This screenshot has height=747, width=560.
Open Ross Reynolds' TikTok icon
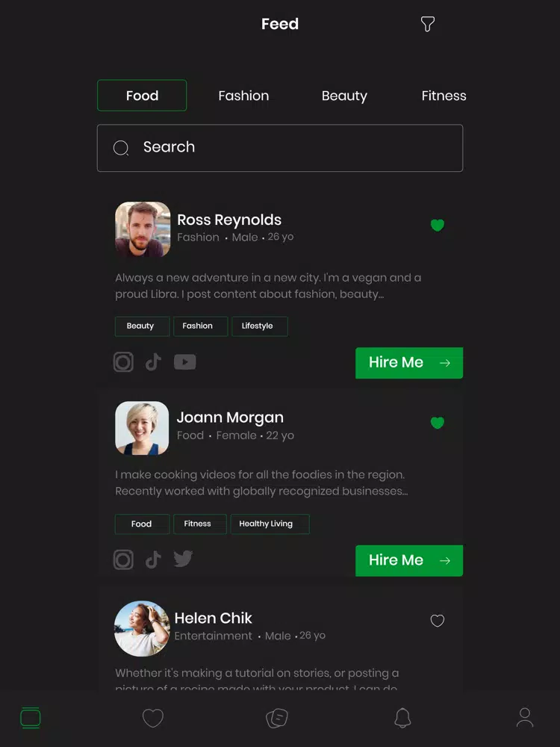point(153,362)
